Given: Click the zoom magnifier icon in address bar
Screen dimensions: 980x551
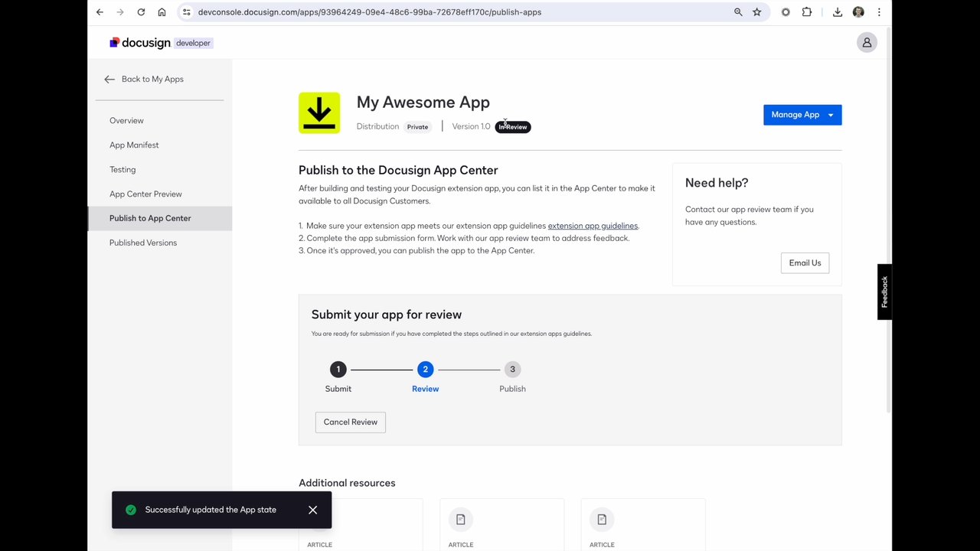Looking at the screenshot, I should 738,12.
